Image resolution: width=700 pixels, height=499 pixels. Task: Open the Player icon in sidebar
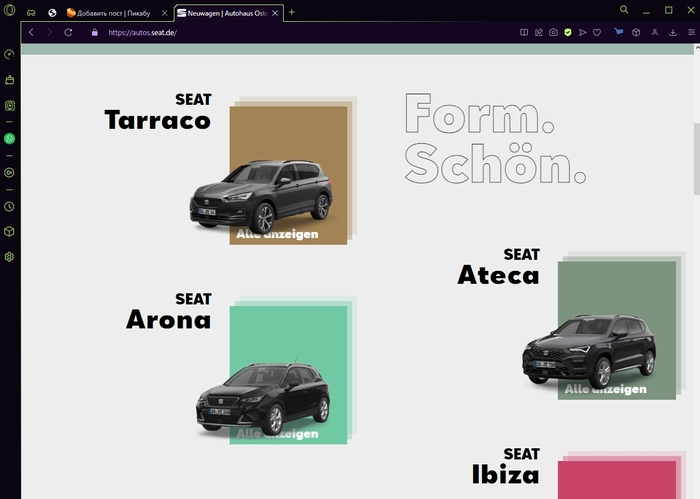click(x=9, y=173)
